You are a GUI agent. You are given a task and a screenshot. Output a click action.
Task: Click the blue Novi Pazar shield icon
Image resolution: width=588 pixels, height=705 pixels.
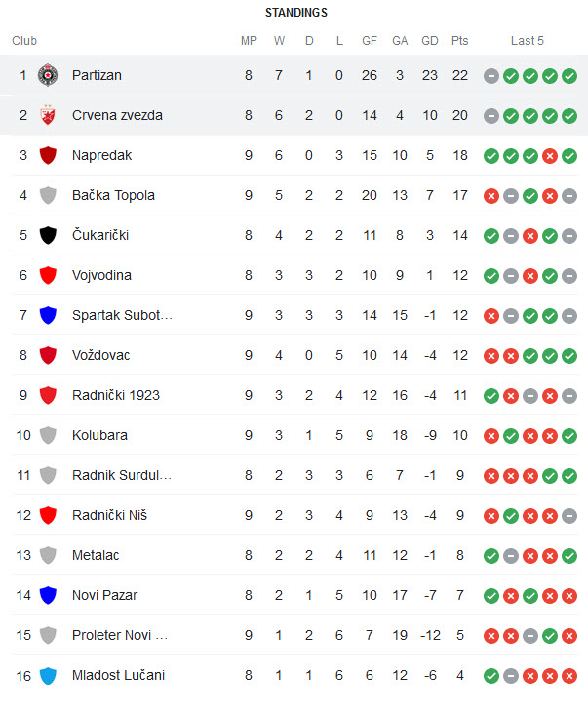pyautogui.click(x=48, y=595)
